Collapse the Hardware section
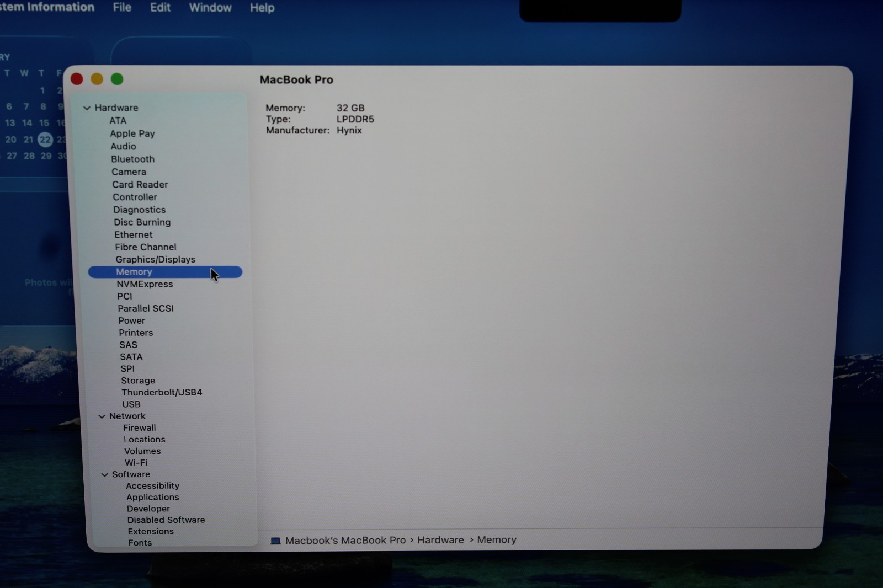883x588 pixels. pos(87,108)
